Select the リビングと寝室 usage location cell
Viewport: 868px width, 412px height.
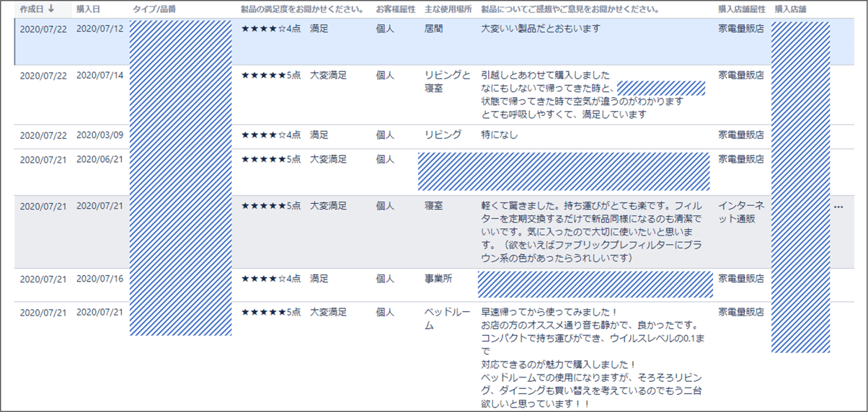447,81
